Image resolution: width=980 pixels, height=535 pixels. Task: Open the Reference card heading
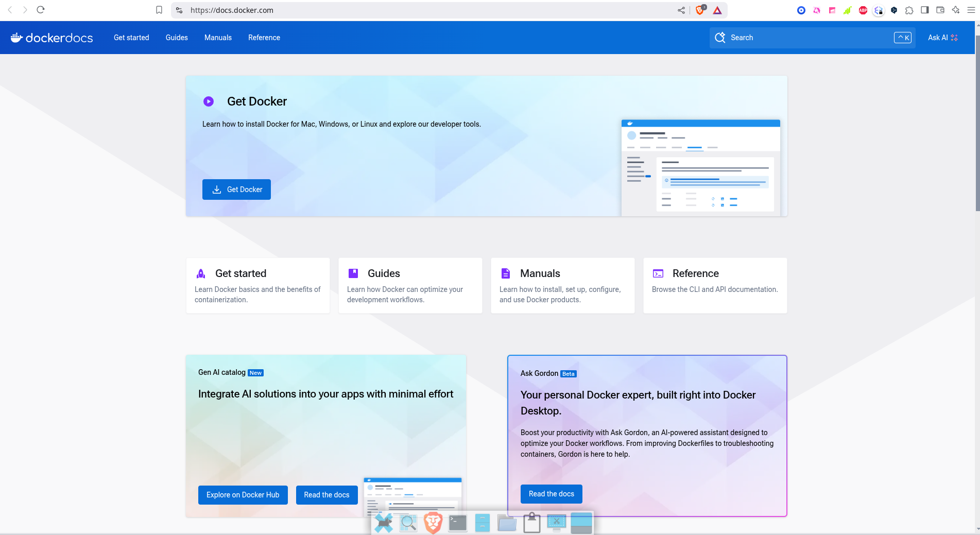click(x=696, y=273)
